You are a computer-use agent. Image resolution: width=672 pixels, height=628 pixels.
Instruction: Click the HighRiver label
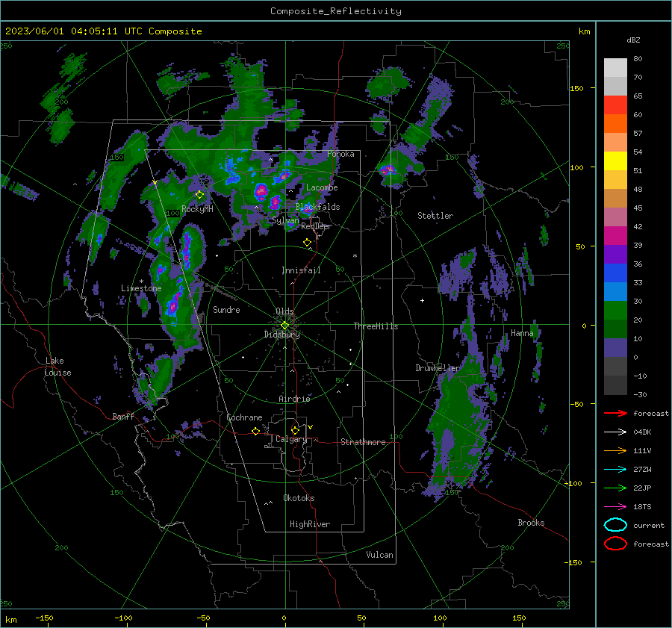tap(310, 524)
